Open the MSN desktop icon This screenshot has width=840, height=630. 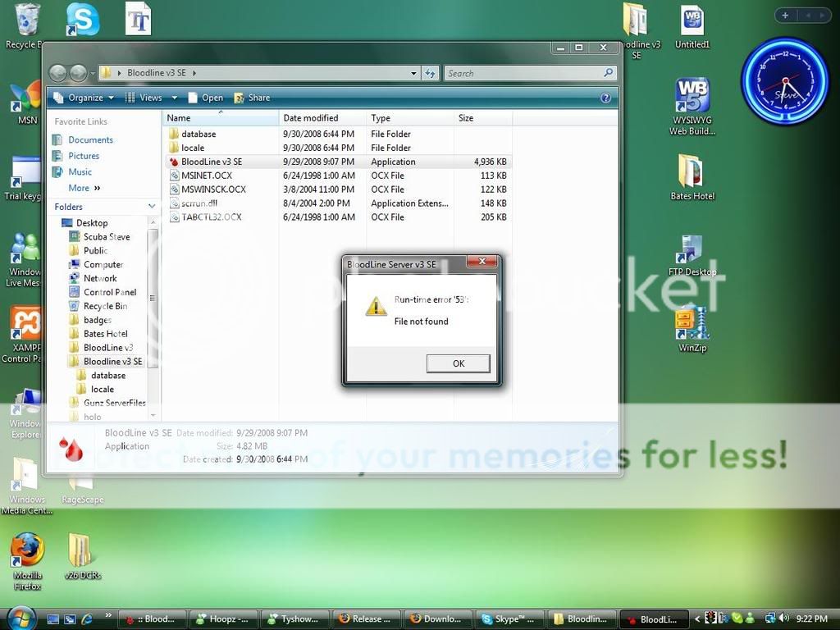pyautogui.click(x=25, y=103)
